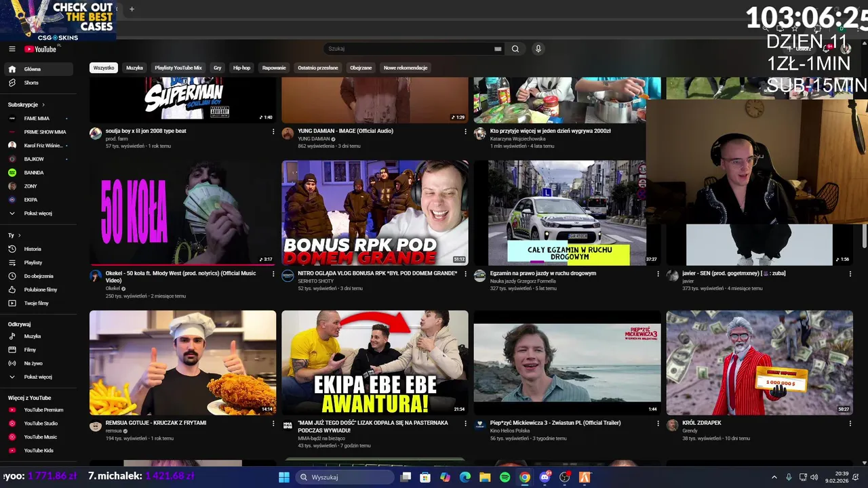Viewport: 868px width, 488px height.
Task: Select the Nowe rekomendacje chip
Action: 406,68
